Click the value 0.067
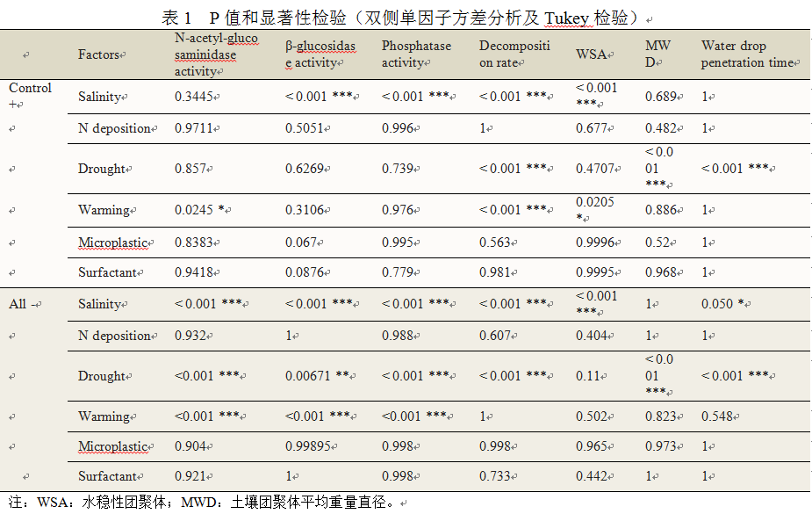Viewport: 812px width, 514px height. coord(301,243)
